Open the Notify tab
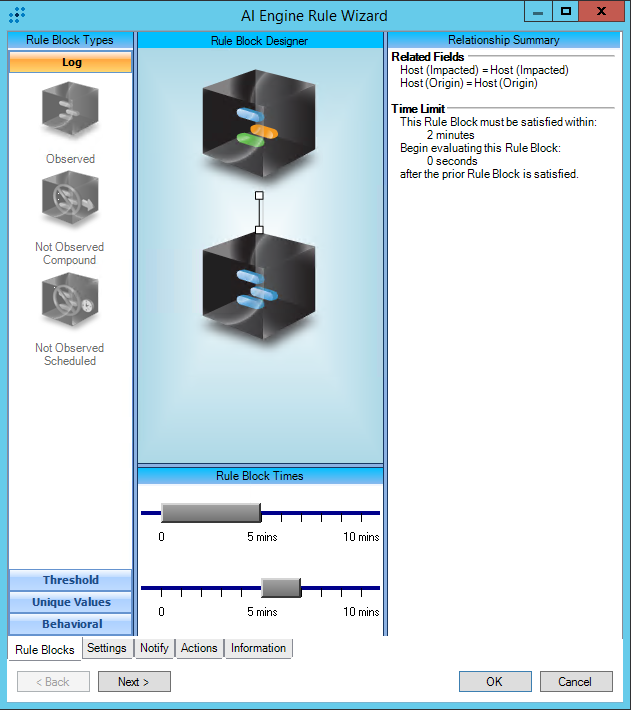Screen dimensions: 631x710 pos(154,648)
